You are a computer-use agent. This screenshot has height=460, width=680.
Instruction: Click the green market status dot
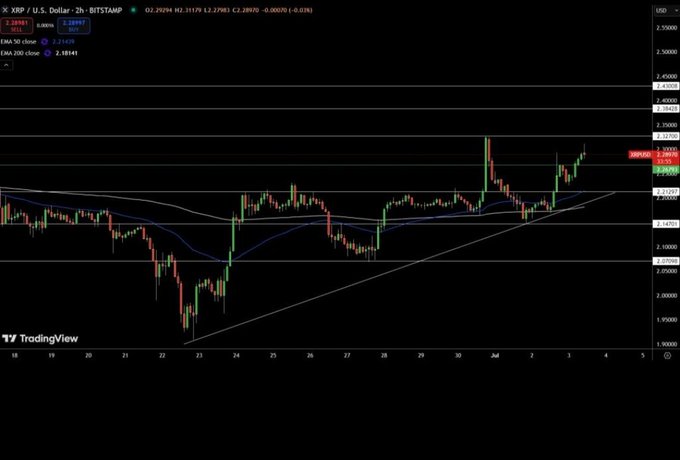tap(134, 10)
